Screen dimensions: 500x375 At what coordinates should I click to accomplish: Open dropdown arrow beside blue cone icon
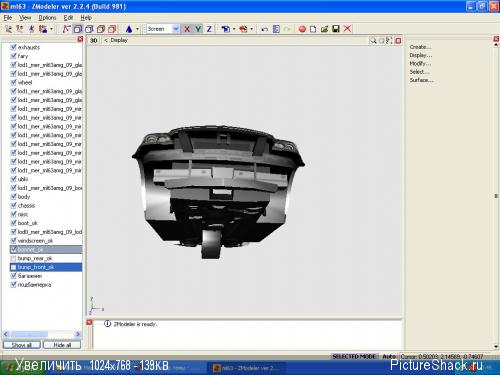coord(137,29)
